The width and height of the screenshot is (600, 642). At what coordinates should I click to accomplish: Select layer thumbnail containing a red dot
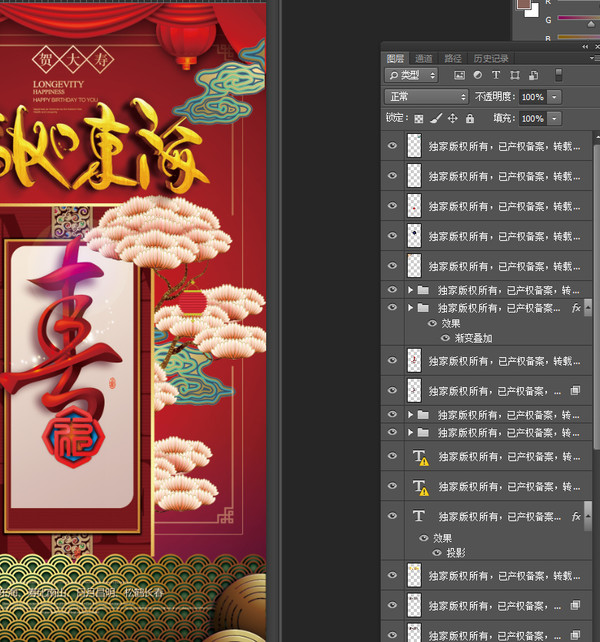coord(414,206)
